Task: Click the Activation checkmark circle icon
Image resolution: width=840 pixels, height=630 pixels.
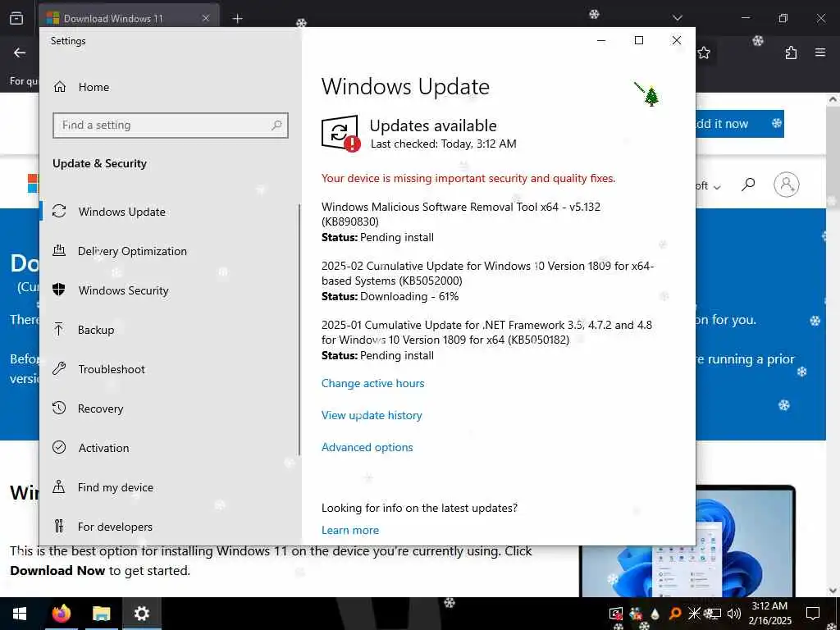Action: coord(59,447)
